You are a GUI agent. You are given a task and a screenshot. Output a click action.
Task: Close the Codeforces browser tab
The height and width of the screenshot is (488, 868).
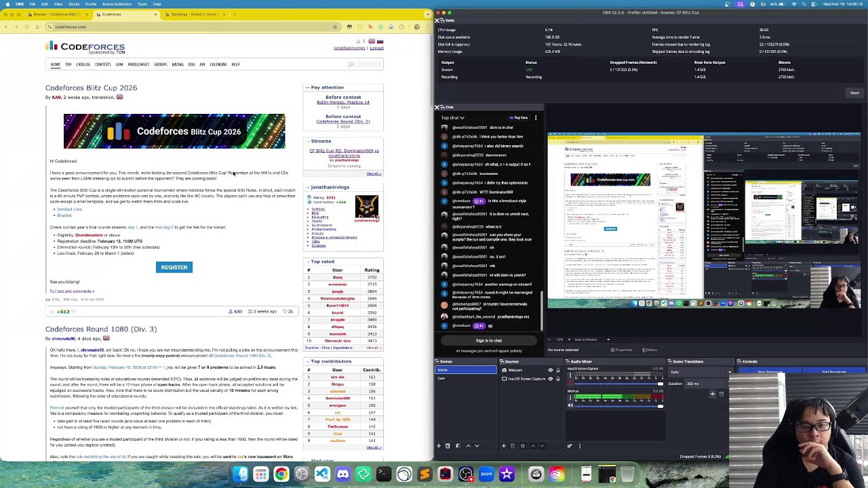[x=155, y=14]
